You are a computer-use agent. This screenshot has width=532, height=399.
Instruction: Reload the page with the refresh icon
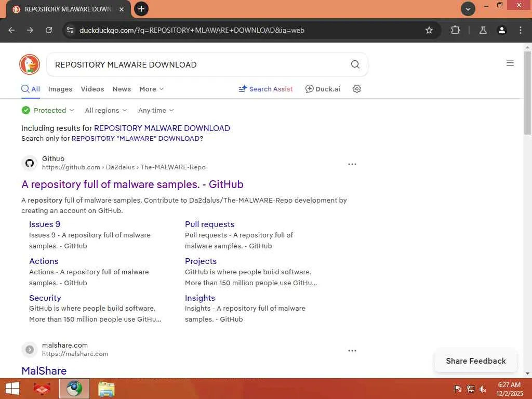tap(49, 30)
